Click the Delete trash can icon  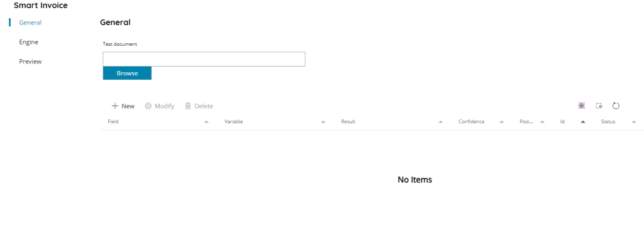(x=188, y=106)
